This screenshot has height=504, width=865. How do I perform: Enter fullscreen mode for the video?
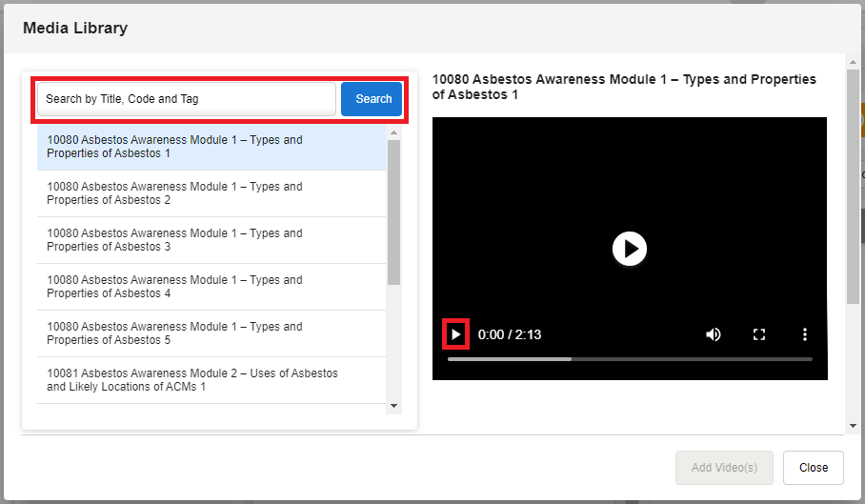759,334
